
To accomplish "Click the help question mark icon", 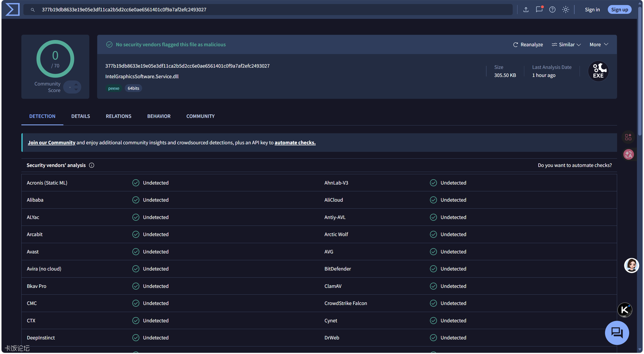I will pos(552,10).
